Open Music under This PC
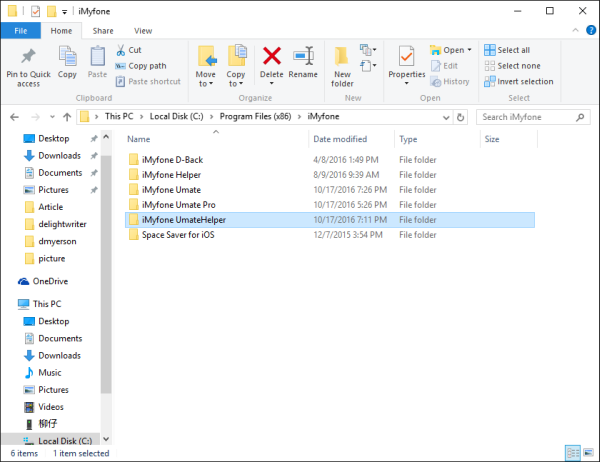This screenshot has height=462, width=600. [43, 372]
